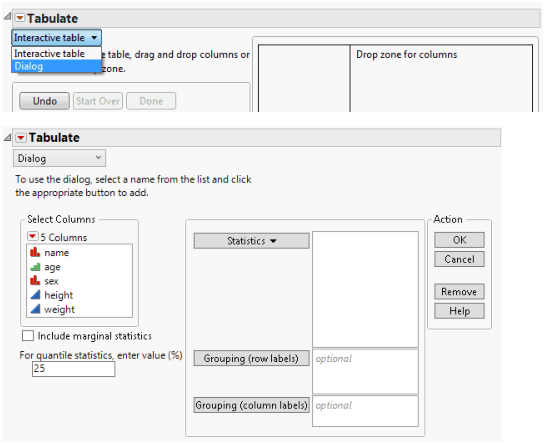Click the Cancel button
Viewport: 545px width, 444px height.
click(459, 259)
